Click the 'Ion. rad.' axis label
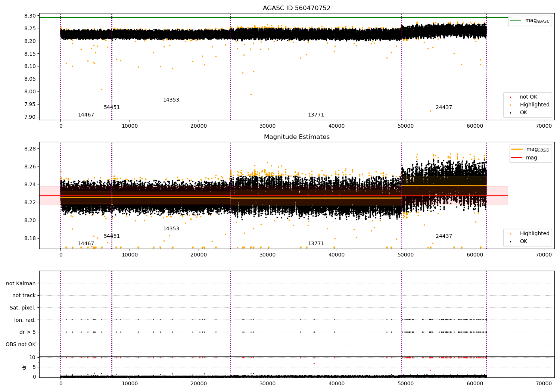This screenshot has height=392, width=560. coord(25,320)
